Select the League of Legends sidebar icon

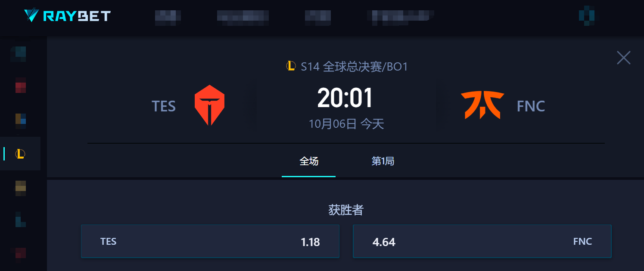pos(20,154)
